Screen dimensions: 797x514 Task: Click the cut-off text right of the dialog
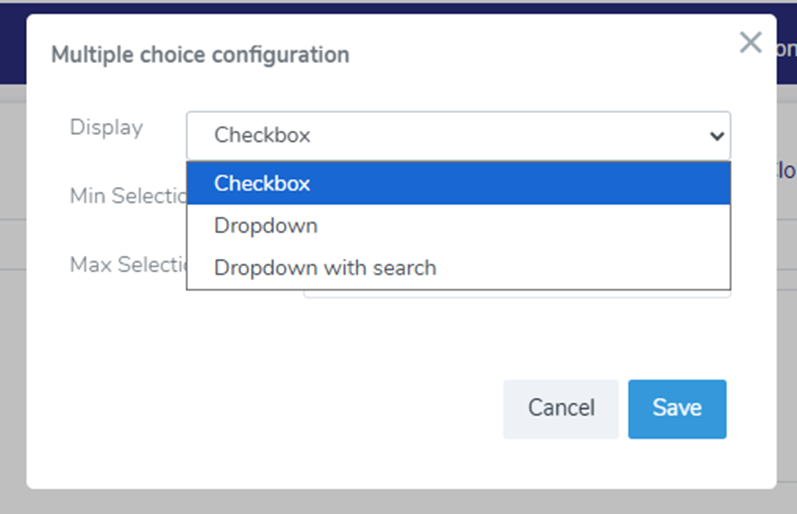[x=786, y=170]
